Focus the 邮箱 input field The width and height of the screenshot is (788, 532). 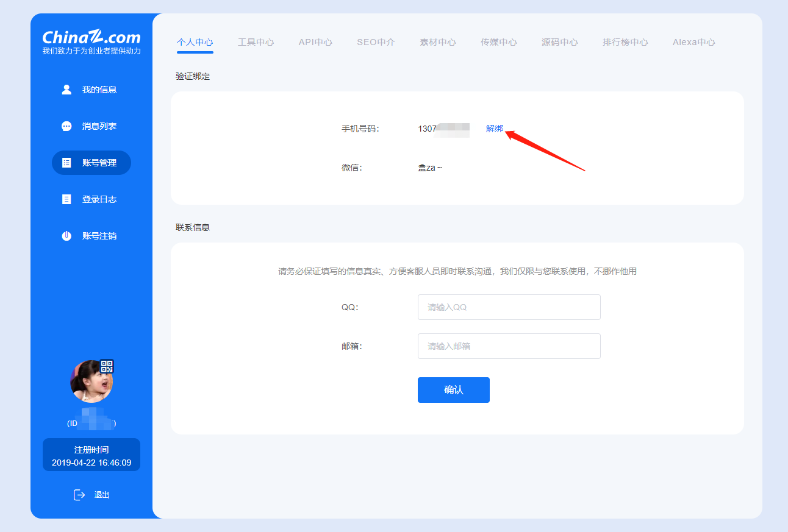pyautogui.click(x=509, y=346)
